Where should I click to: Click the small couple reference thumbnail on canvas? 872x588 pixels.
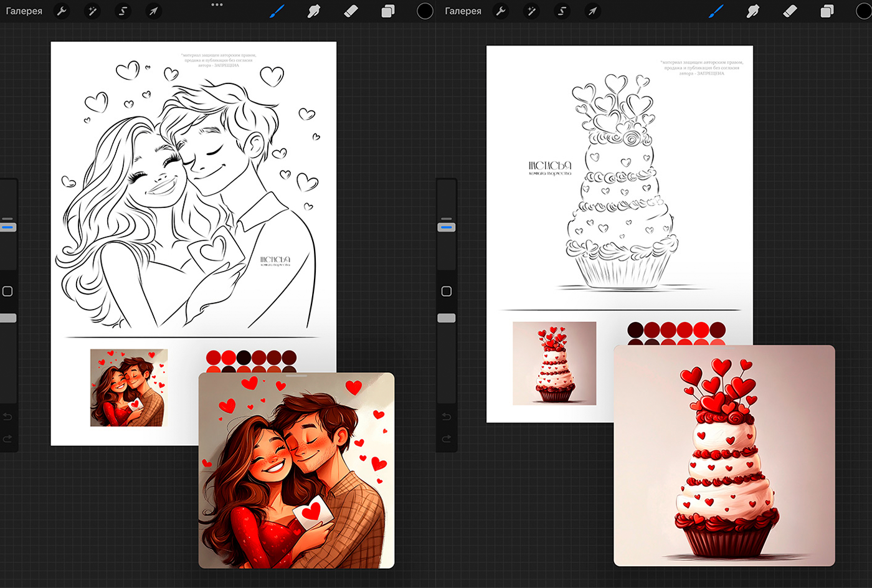[x=129, y=387]
